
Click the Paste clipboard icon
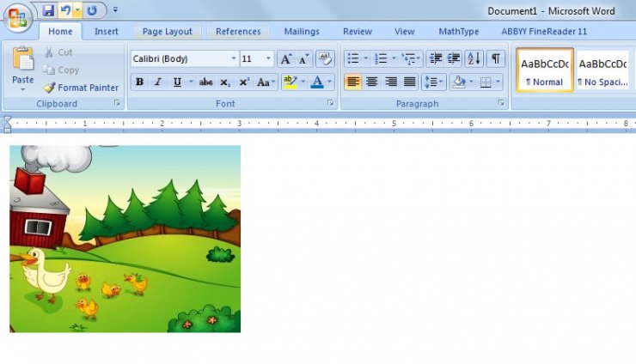(22, 58)
